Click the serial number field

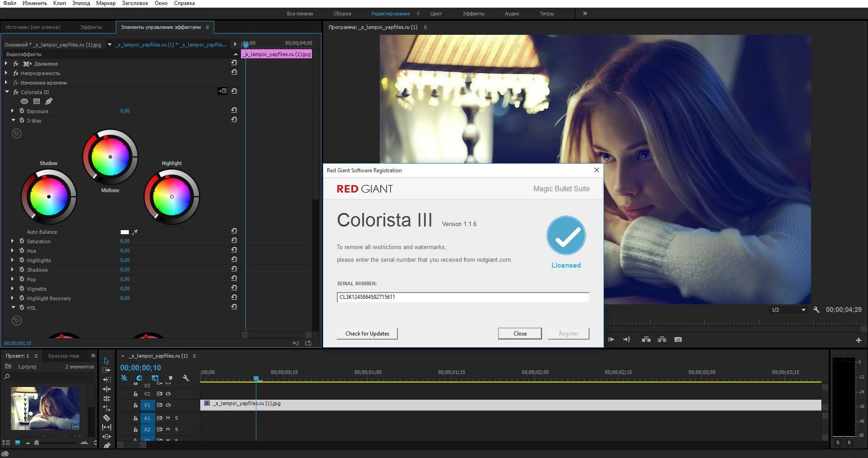[463, 297]
